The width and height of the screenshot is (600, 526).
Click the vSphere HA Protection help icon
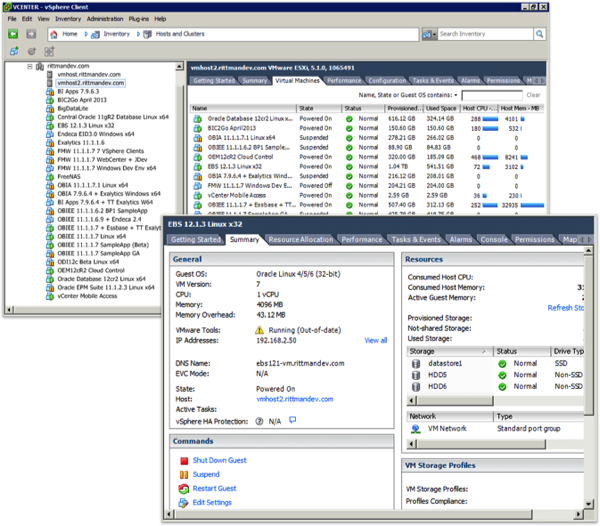pos(259,421)
